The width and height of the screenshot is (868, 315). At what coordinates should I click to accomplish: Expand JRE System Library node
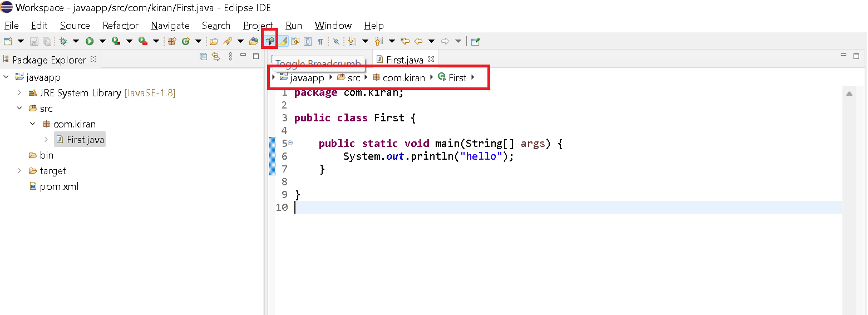(x=19, y=92)
